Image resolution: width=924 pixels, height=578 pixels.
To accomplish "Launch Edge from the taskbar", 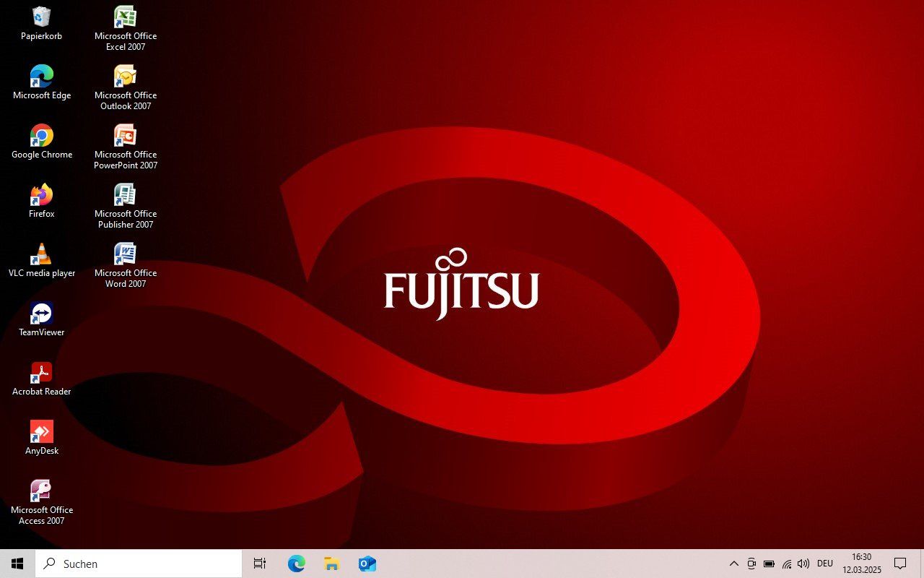I will click(x=296, y=564).
